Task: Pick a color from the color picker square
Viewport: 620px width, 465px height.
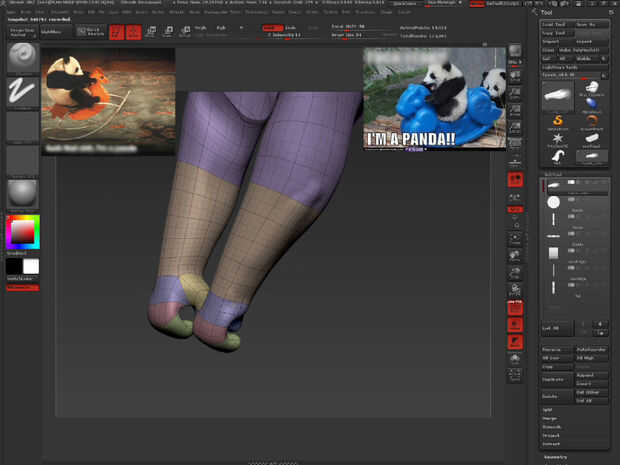Action: 22,232
